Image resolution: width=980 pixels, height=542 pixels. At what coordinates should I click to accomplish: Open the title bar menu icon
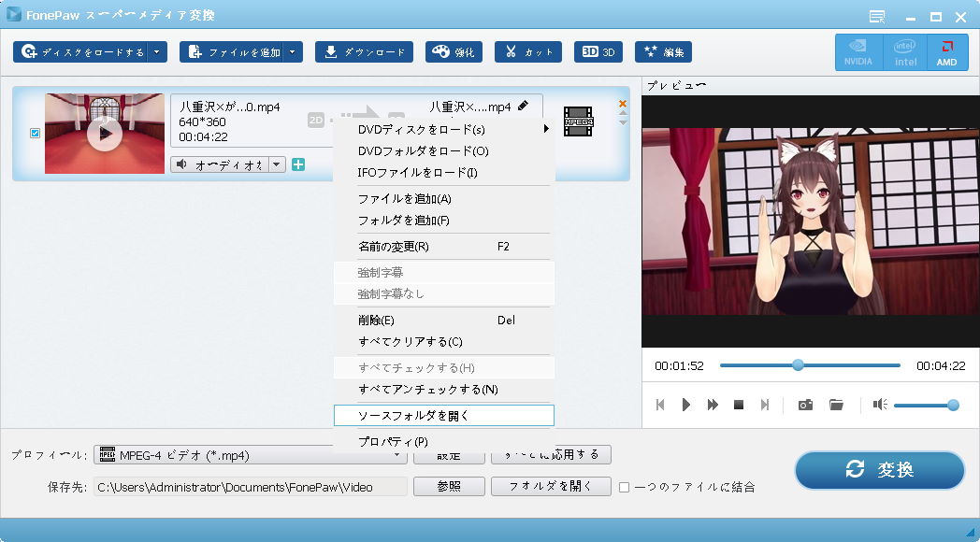877,17
